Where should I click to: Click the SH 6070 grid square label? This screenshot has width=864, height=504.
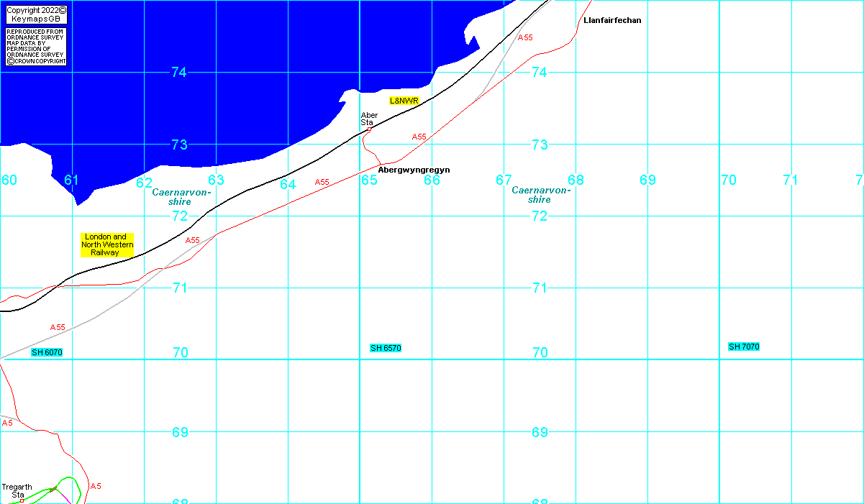point(47,352)
